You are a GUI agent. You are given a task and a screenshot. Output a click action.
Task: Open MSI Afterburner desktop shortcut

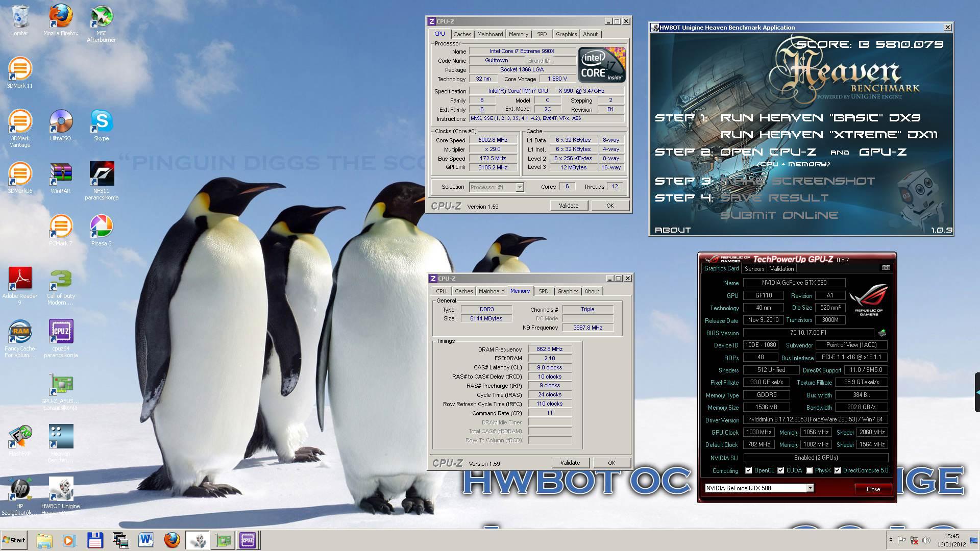tap(101, 23)
